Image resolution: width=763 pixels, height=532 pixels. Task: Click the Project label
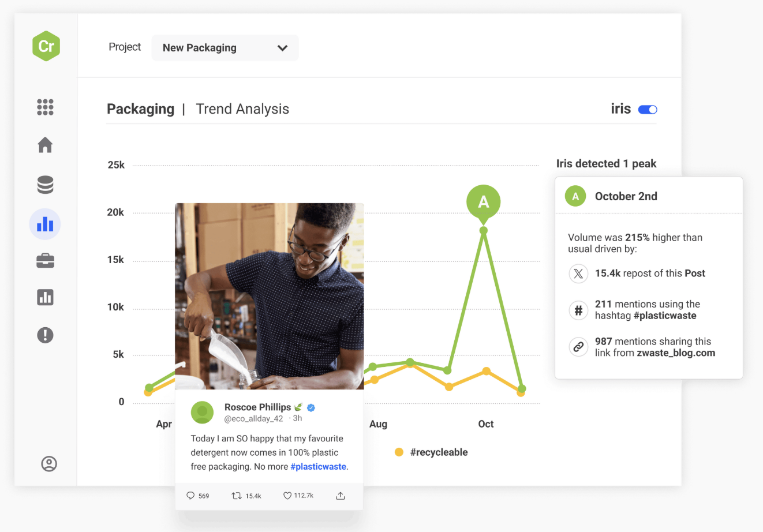(x=125, y=47)
